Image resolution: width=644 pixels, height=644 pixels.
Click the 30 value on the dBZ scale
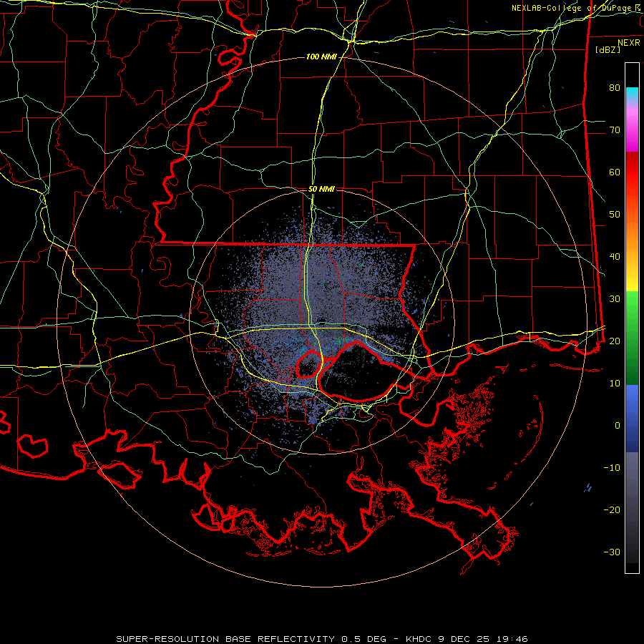click(x=615, y=298)
